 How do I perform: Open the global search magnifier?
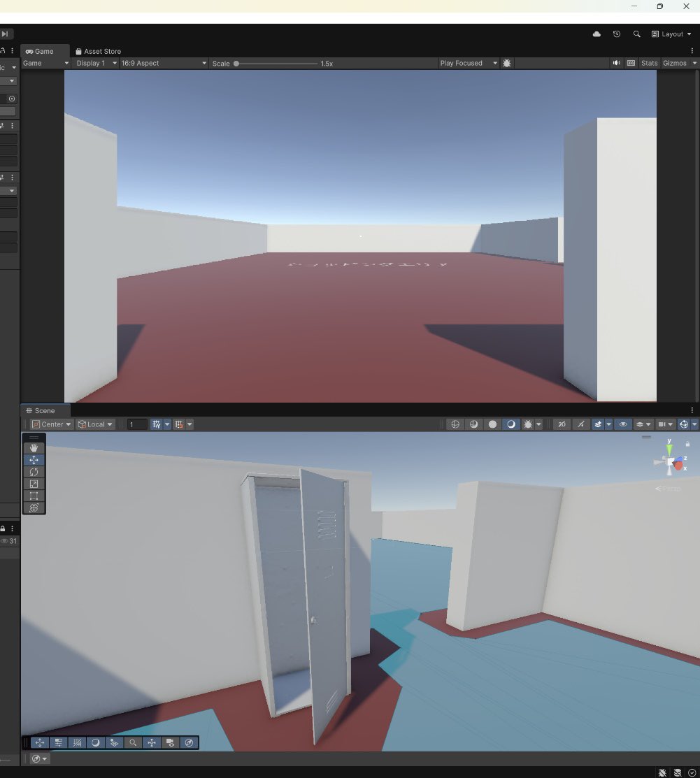pyautogui.click(x=636, y=34)
